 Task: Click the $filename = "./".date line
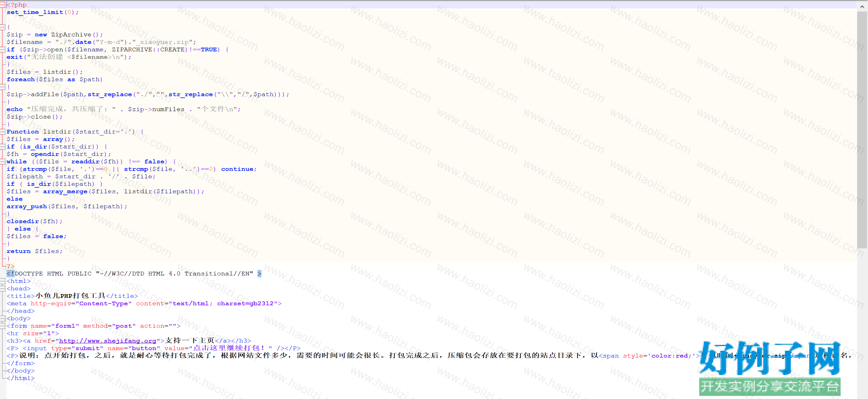coord(101,42)
